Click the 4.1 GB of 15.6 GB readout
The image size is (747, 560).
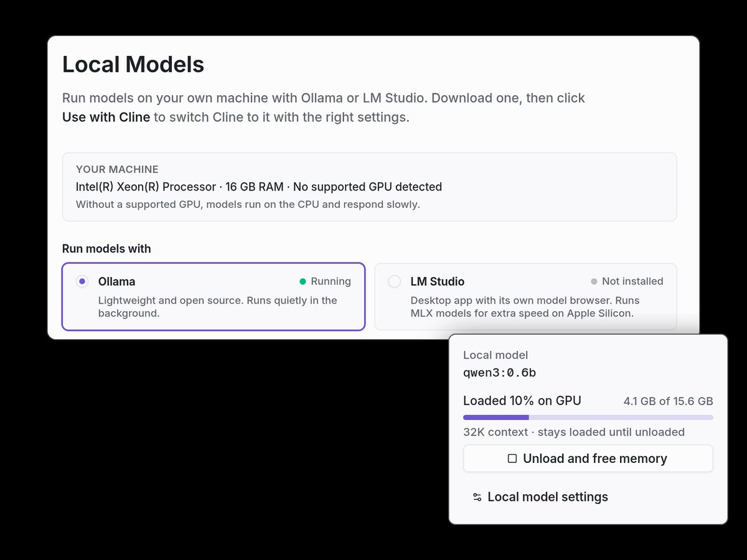coord(668,401)
